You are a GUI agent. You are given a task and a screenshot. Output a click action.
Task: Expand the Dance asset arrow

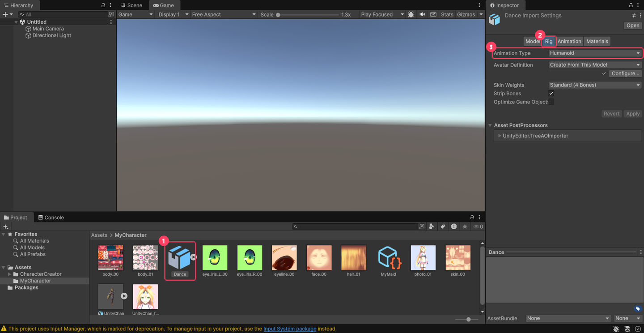[x=193, y=257]
